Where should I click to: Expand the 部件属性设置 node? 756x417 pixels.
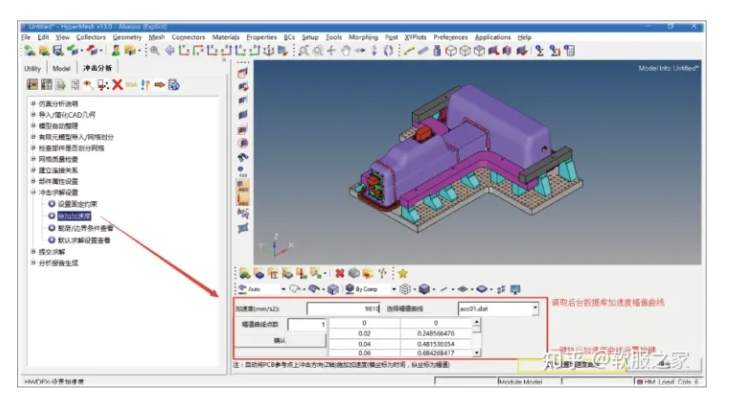(33, 181)
